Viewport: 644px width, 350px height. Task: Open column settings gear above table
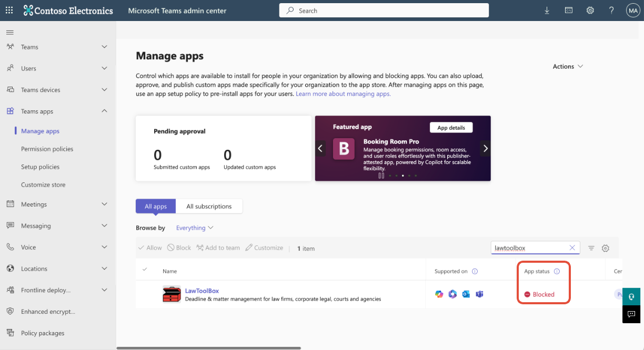606,248
